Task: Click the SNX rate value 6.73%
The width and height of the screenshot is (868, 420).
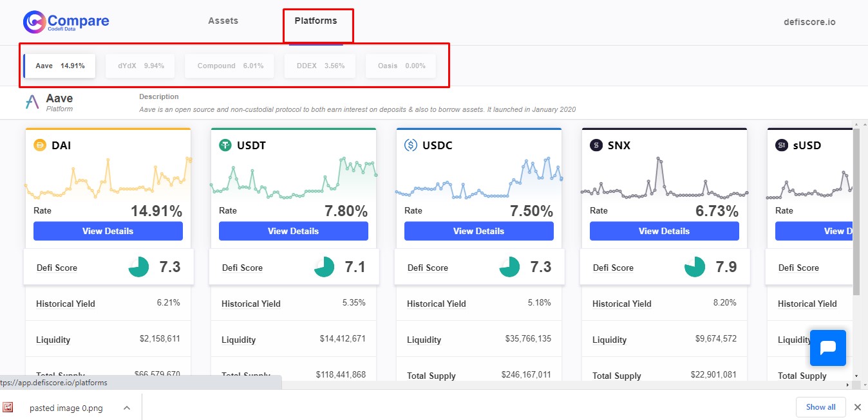Action: (x=717, y=211)
